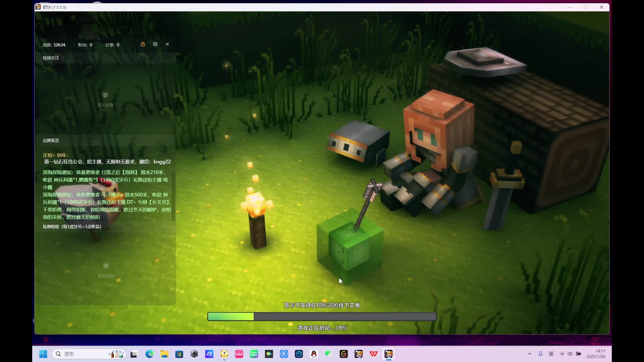The width and height of the screenshot is (644, 362).
Task: Select the 特别关注 section header
Action: [51, 58]
